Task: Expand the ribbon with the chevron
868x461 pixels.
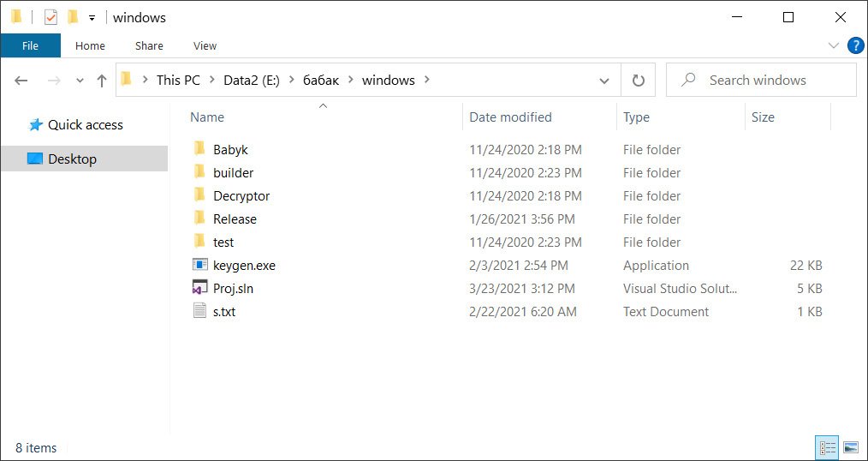Action: pyautogui.click(x=834, y=45)
